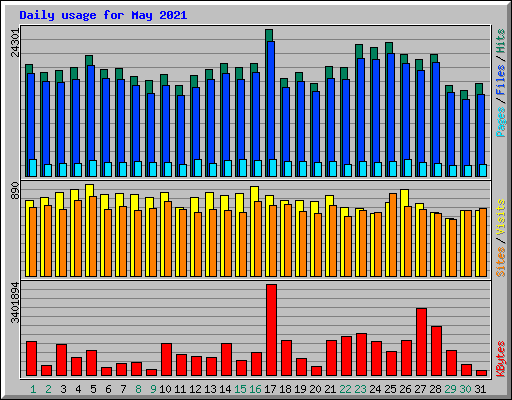The width and height of the screenshot is (512, 400).
Task: Click the day label 7
Action: tap(123, 389)
